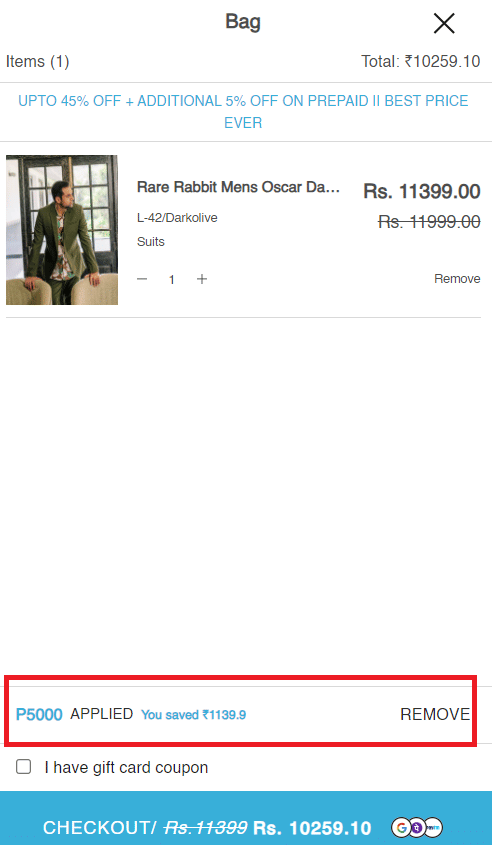This screenshot has height=845, width=492.
Task: Click the Items (1) count label
Action: 38,62
